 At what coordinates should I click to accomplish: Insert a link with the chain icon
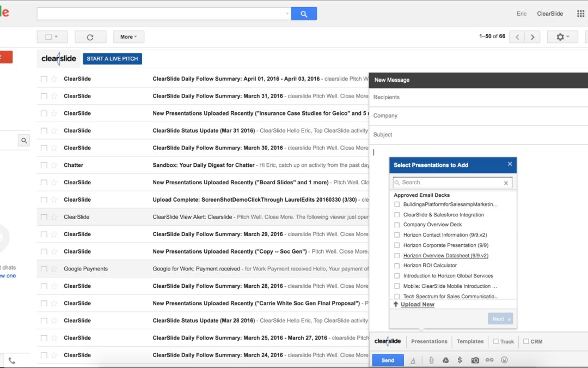tap(489, 360)
